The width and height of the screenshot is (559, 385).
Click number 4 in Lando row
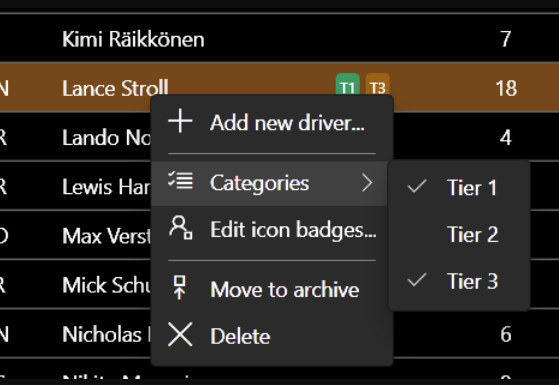coord(506,137)
